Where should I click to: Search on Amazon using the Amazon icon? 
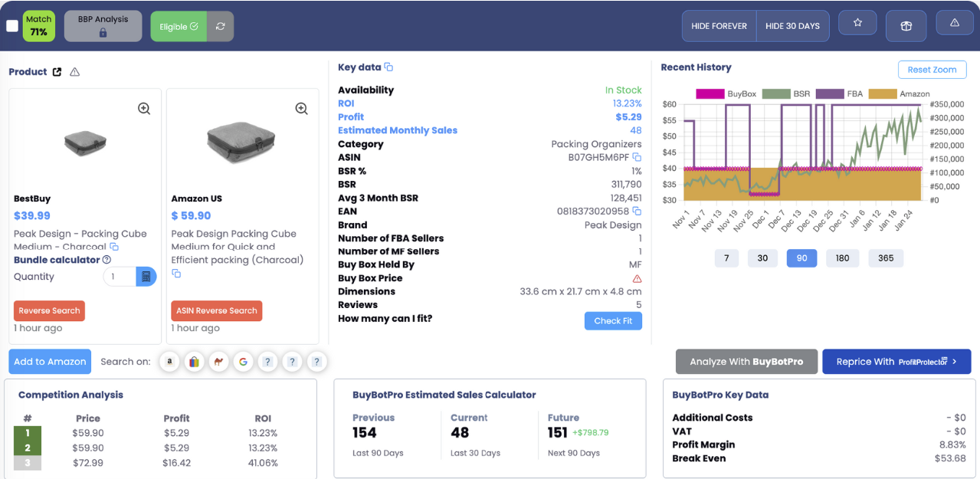pyautogui.click(x=169, y=362)
